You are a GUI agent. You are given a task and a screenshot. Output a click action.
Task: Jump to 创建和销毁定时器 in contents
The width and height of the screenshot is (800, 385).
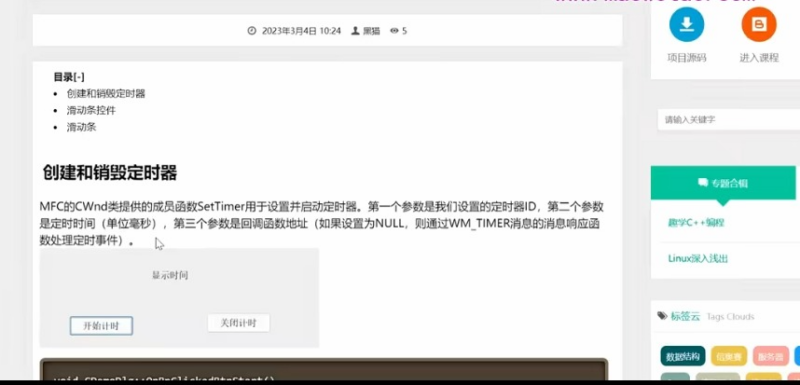106,93
